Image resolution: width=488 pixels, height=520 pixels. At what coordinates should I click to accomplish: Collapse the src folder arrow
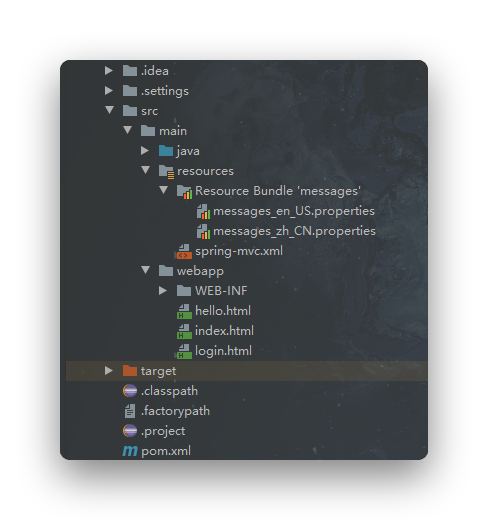tap(109, 110)
